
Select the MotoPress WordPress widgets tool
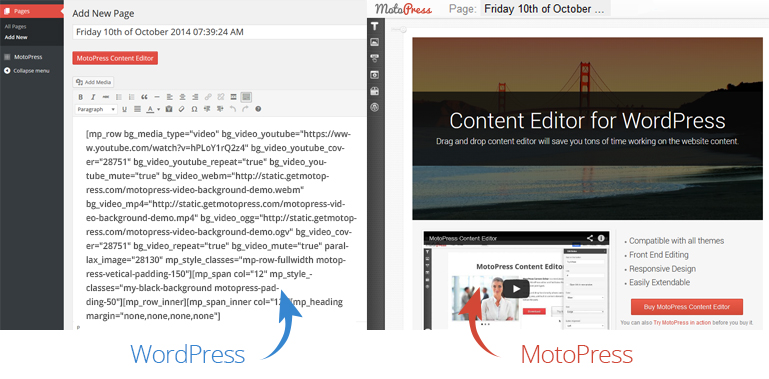coord(375,107)
